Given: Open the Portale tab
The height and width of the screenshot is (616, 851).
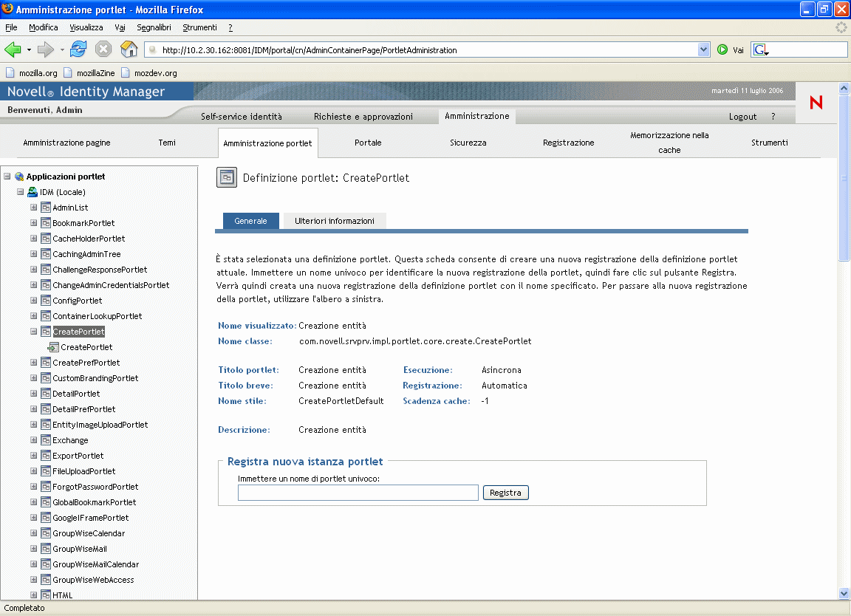Looking at the screenshot, I should click(x=368, y=143).
